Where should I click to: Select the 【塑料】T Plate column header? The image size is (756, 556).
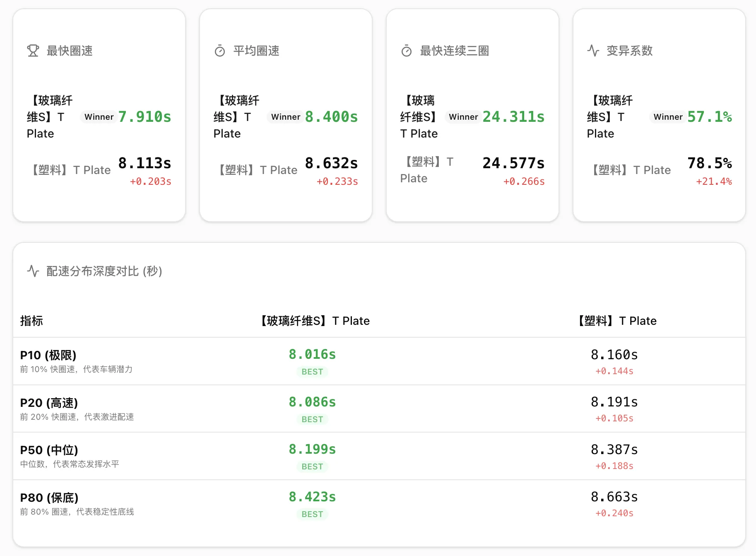coord(616,320)
